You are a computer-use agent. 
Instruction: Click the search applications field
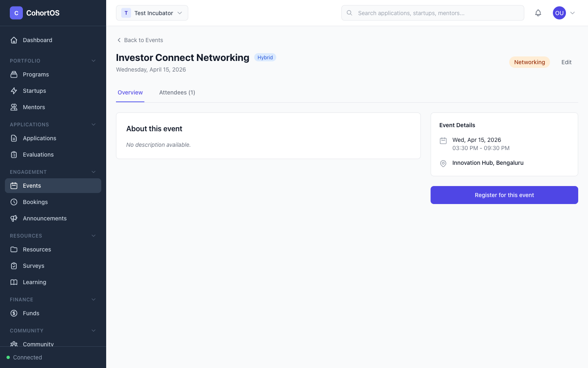(x=433, y=13)
